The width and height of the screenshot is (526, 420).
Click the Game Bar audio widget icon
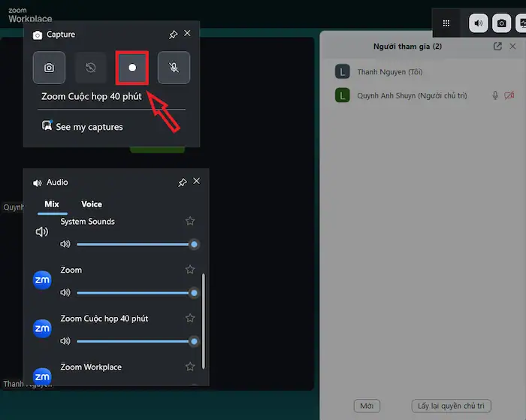tap(479, 23)
